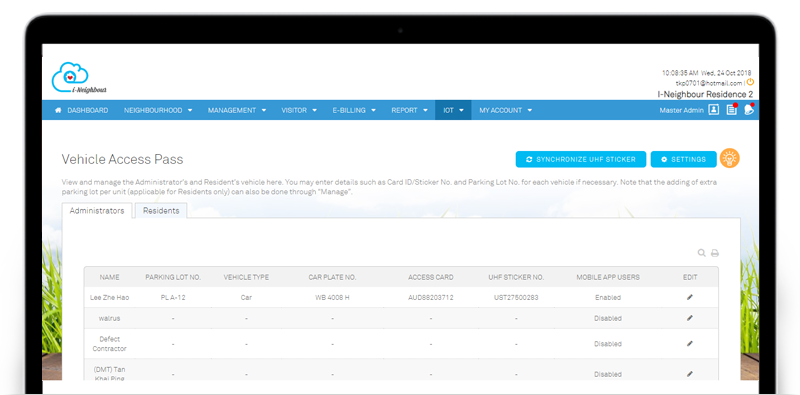The height and width of the screenshot is (395, 800).
Task: Click the orange lightbulb tips icon
Action: coord(730,159)
